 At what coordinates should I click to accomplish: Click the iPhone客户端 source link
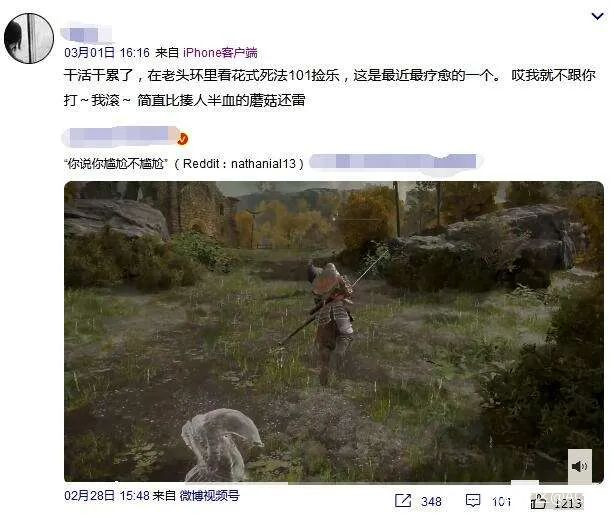click(x=220, y=52)
